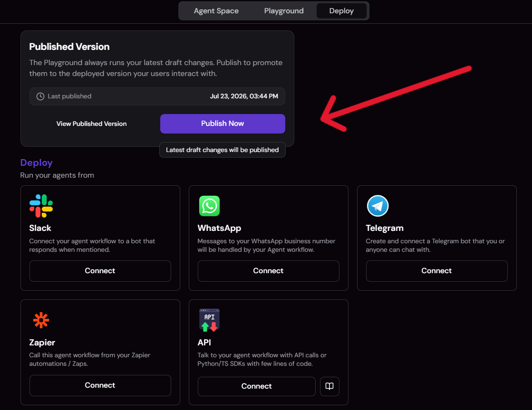Click the Slack logo icon
Viewport: 532px width, 410px height.
[41, 206]
